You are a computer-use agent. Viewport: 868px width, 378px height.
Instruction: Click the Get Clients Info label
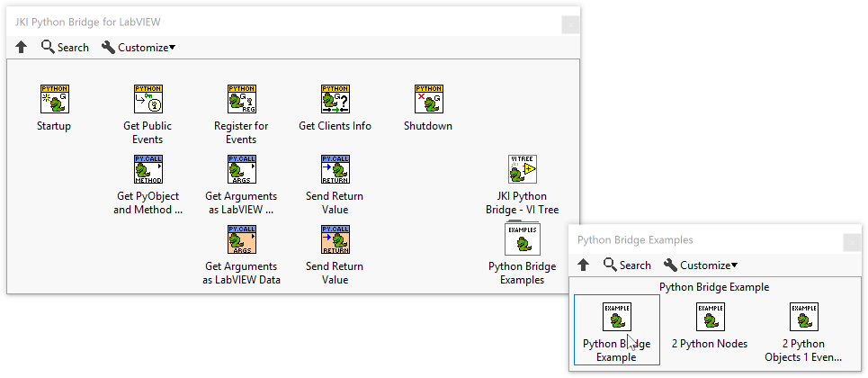(335, 126)
